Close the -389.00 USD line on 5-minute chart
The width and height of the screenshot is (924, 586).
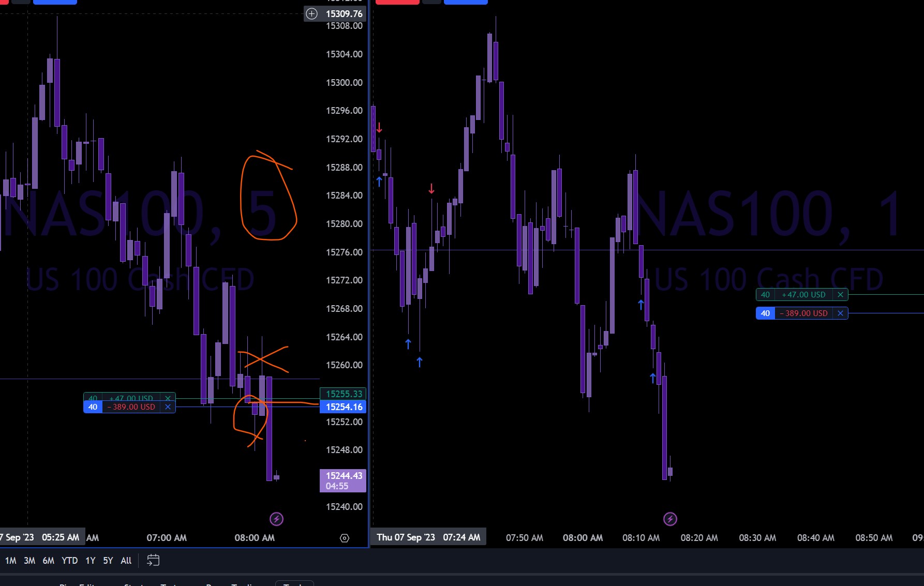tap(168, 407)
